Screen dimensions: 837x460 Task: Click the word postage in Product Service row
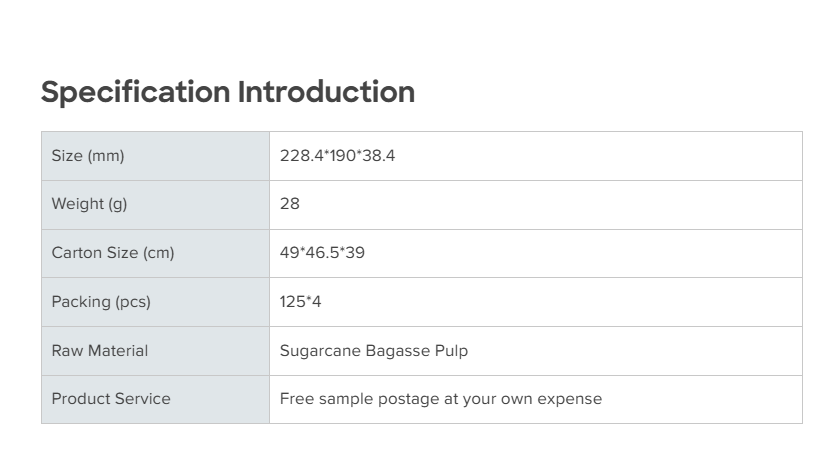pos(407,399)
